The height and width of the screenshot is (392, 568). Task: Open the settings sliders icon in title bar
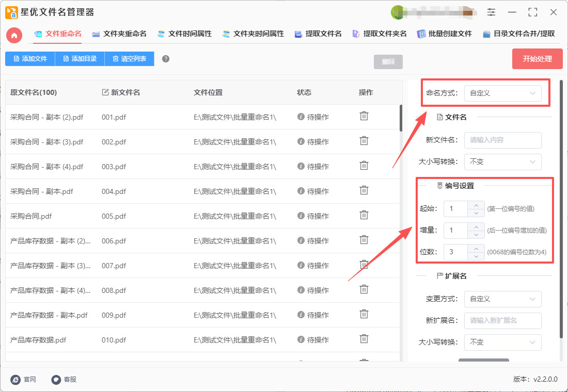491,12
